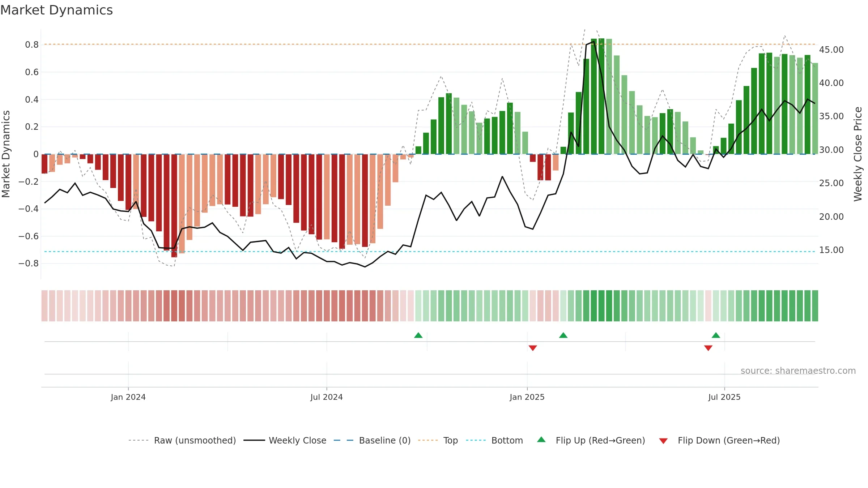Viewport: 868px width, 488px height.
Task: Click the Jul 2024 x-axis label
Action: pos(327,397)
